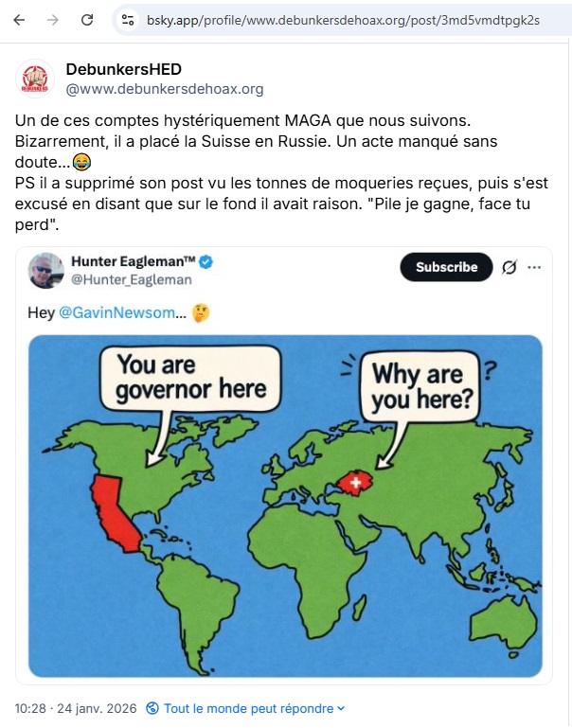Click the globe icon next to reply setting
572x728 pixels.
pyautogui.click(x=152, y=708)
